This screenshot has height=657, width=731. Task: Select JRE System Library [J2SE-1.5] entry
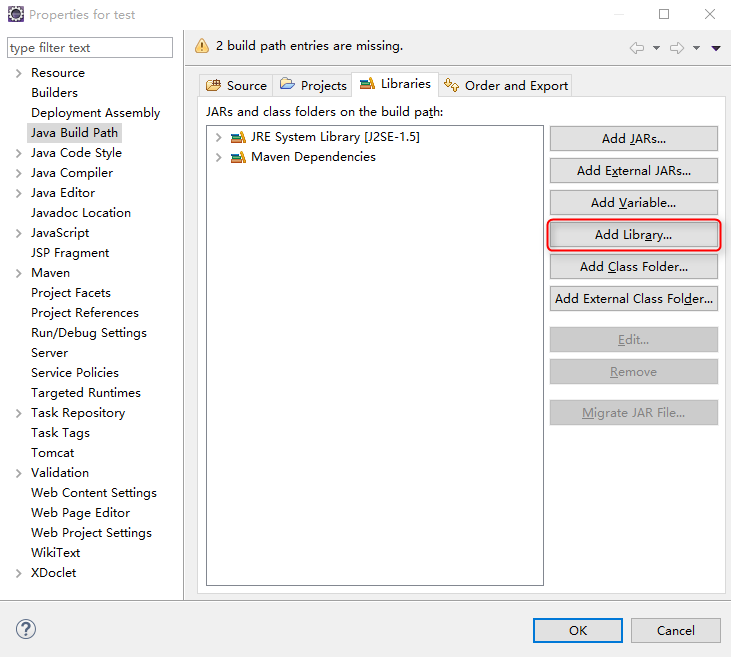point(335,137)
